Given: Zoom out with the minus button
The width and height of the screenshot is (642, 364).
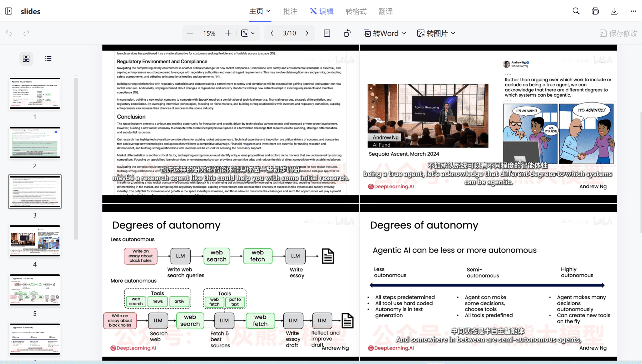Looking at the screenshot, I should tap(190, 33).
